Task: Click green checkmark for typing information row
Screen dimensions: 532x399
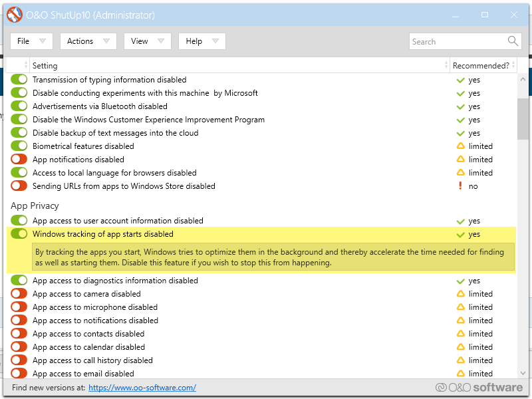Action: click(460, 80)
